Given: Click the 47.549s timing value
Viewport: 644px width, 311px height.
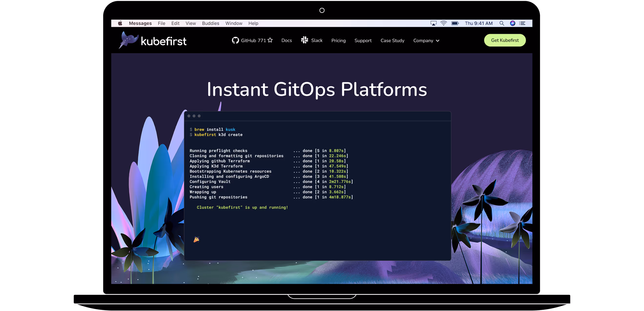Looking at the screenshot, I should (338, 166).
